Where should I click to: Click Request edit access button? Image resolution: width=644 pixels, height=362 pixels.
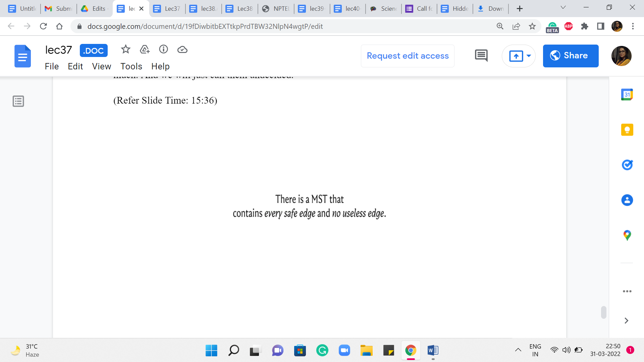click(408, 56)
